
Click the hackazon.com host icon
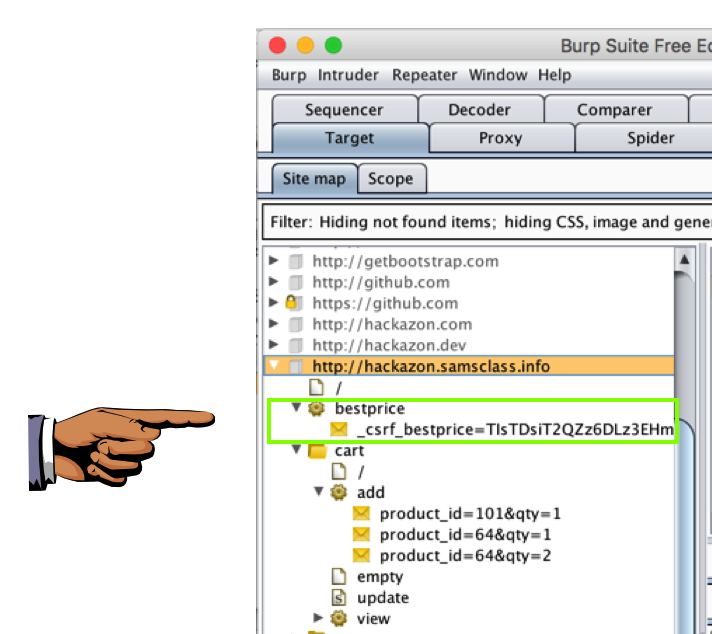coord(296,324)
